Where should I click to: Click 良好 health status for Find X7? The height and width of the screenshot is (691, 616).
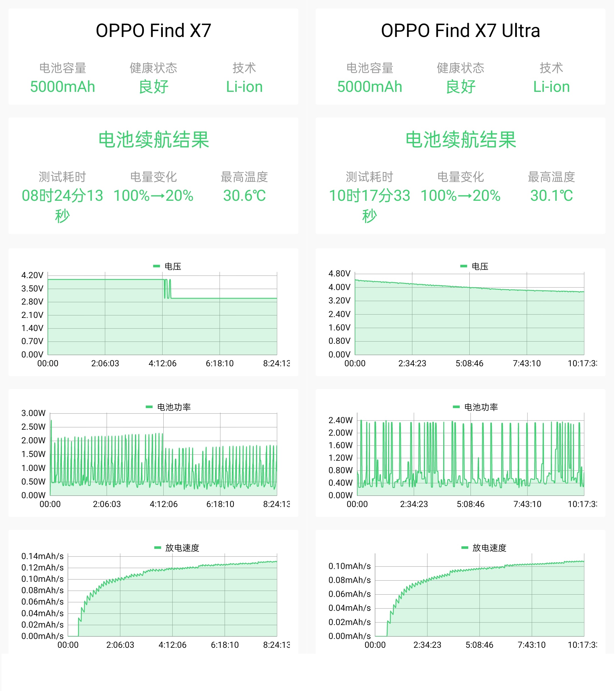point(154,87)
